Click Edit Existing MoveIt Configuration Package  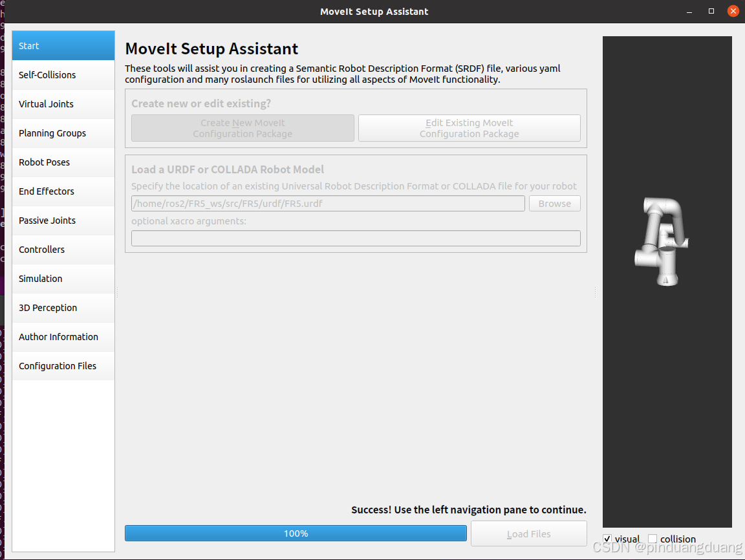[x=470, y=128]
